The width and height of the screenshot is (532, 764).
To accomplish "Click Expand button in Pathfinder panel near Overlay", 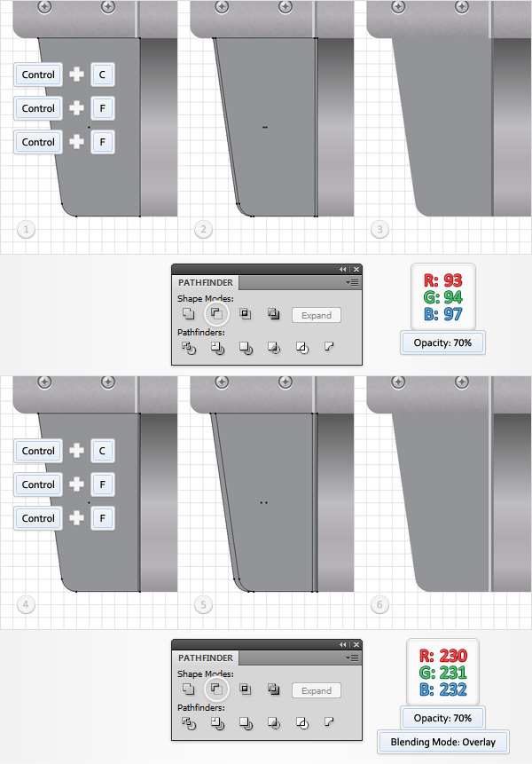I will click(x=317, y=690).
